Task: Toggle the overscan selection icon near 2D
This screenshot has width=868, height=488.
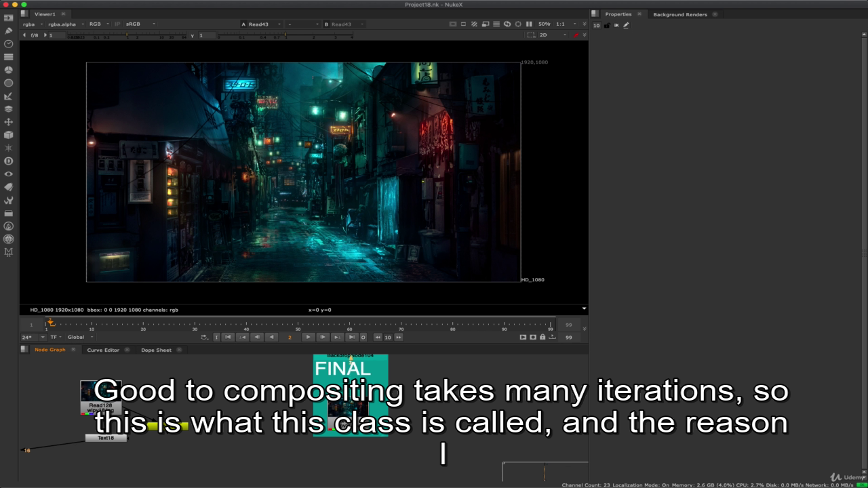Action: tap(531, 35)
